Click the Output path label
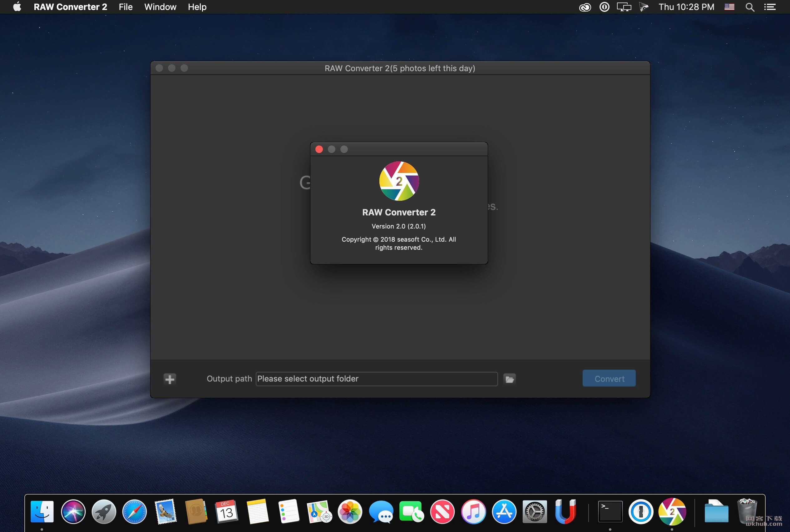790x532 pixels. [x=229, y=379]
